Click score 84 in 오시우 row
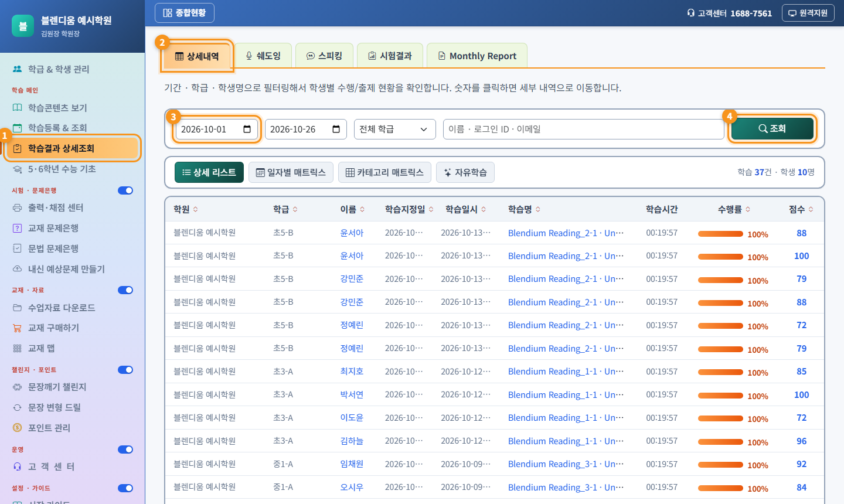This screenshot has width=844, height=504. point(801,487)
